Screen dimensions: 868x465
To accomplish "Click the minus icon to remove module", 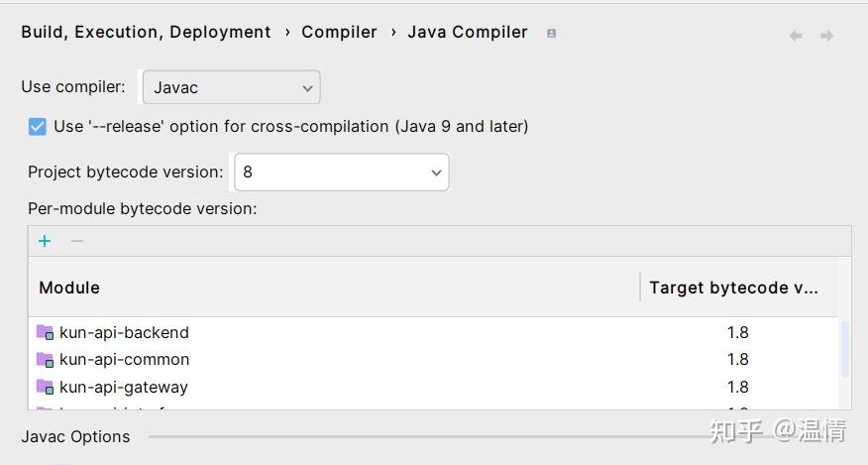I will click(77, 241).
